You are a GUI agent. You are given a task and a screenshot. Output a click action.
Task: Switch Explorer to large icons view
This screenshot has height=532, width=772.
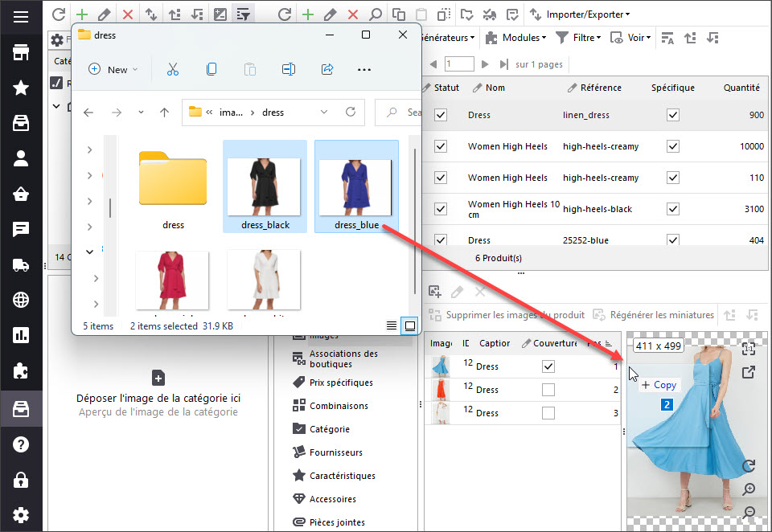409,325
